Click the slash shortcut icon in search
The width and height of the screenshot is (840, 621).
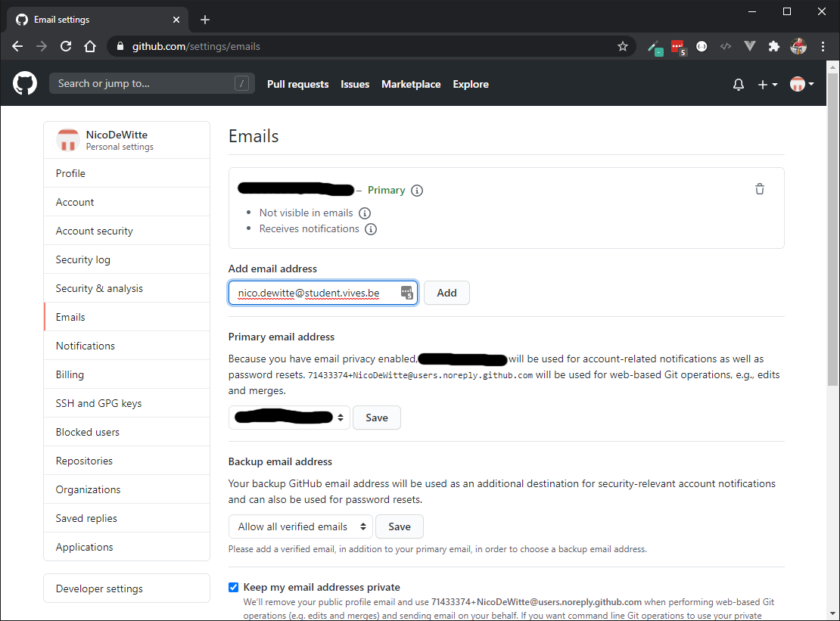coord(241,83)
